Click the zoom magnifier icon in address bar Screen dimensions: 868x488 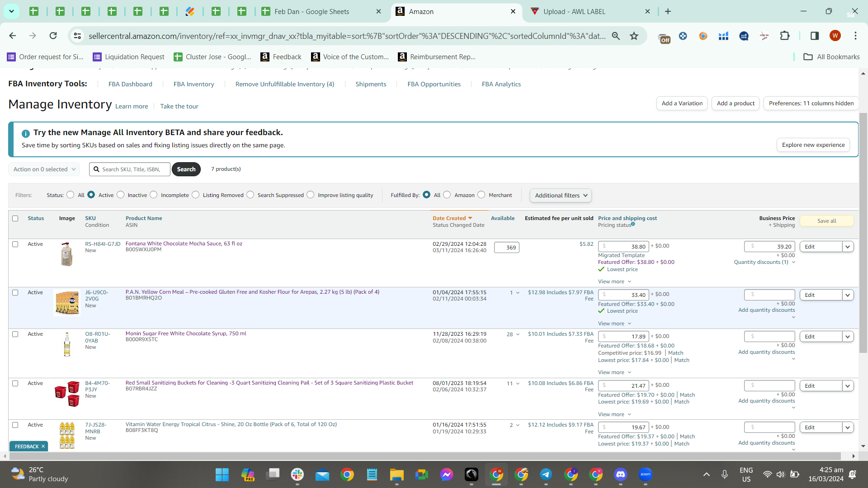(x=616, y=36)
